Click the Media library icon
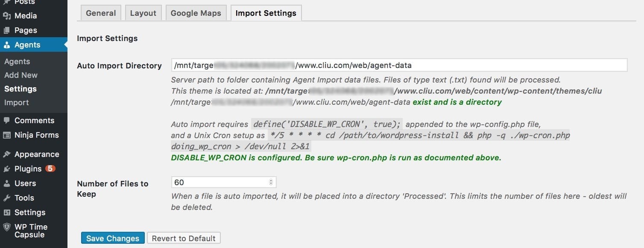This screenshot has width=644, height=248. coord(7,16)
